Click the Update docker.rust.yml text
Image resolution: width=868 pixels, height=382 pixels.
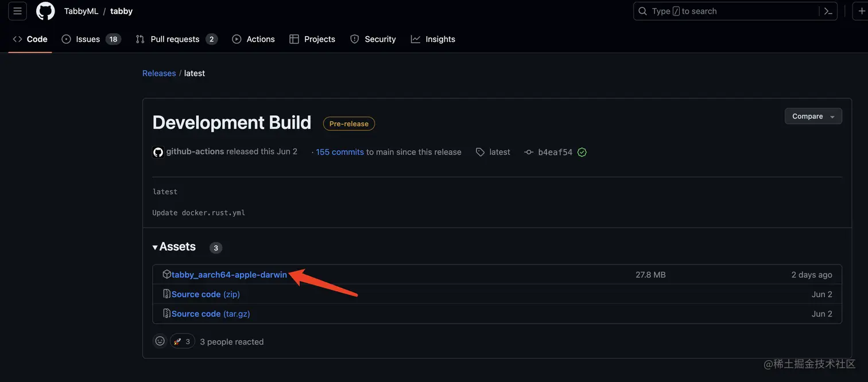tap(199, 213)
